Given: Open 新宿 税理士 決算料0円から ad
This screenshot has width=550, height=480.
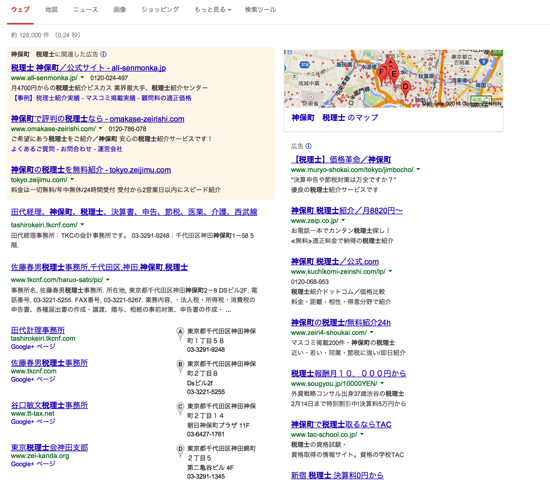Looking at the screenshot, I should pos(337,475).
